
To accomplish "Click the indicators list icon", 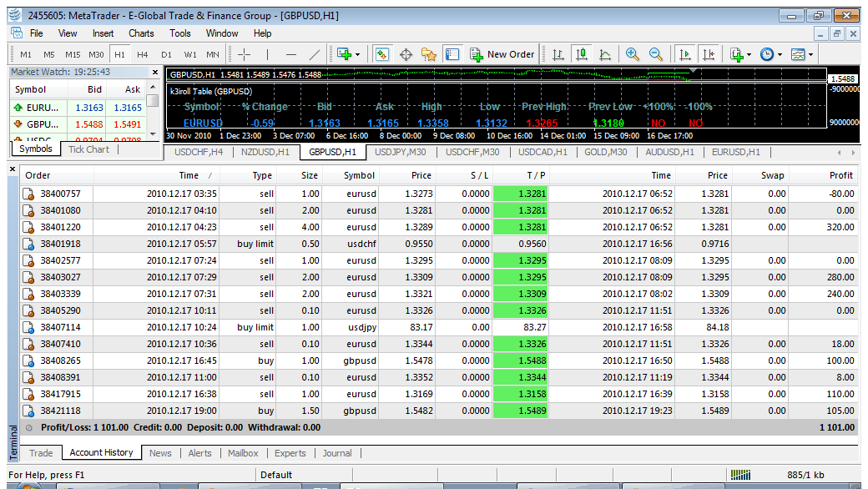I will (x=737, y=54).
